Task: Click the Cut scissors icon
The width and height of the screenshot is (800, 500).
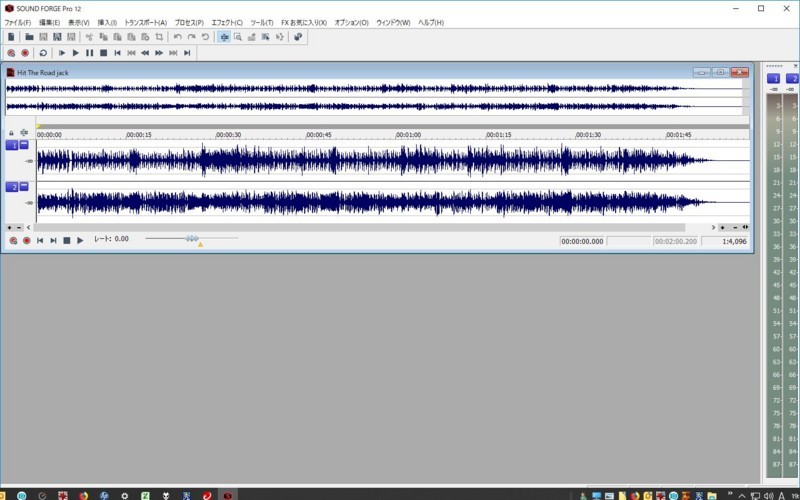Action: [89, 37]
